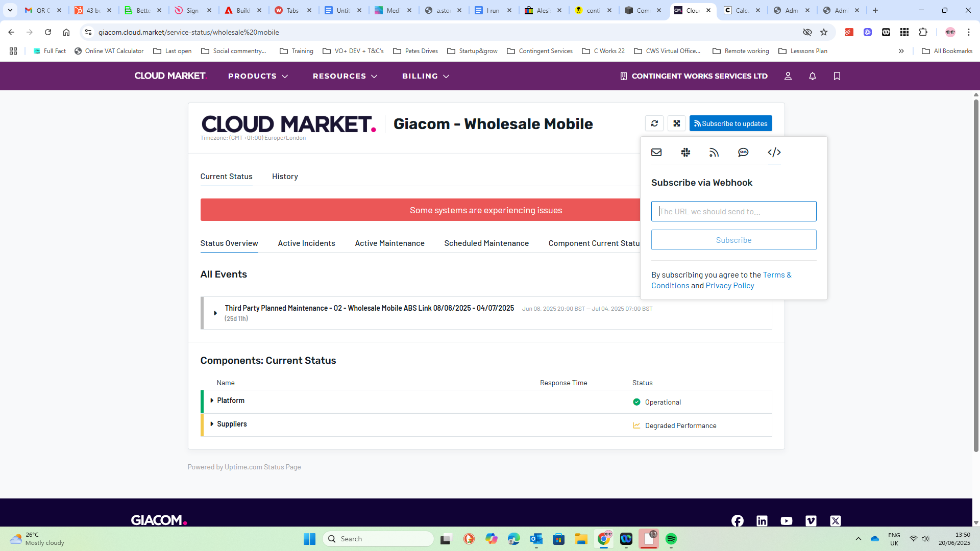The width and height of the screenshot is (980, 551).
Task: Select the SMS subscription icon
Action: click(x=743, y=152)
